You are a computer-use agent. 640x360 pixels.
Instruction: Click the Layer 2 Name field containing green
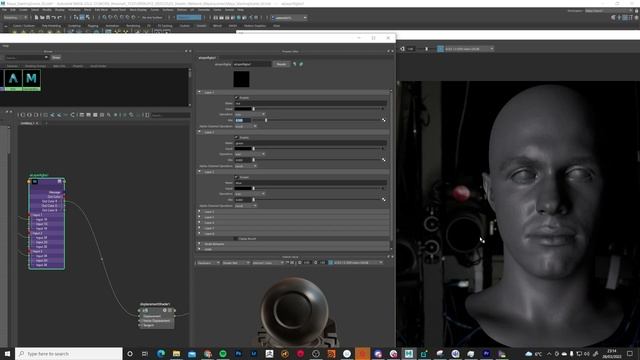310,143
